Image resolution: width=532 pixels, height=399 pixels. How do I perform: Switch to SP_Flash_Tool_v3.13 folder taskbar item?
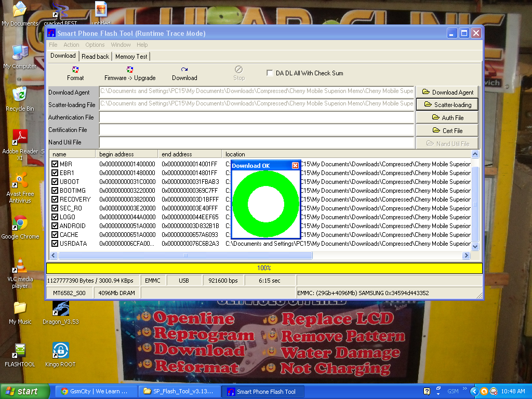pyautogui.click(x=179, y=391)
